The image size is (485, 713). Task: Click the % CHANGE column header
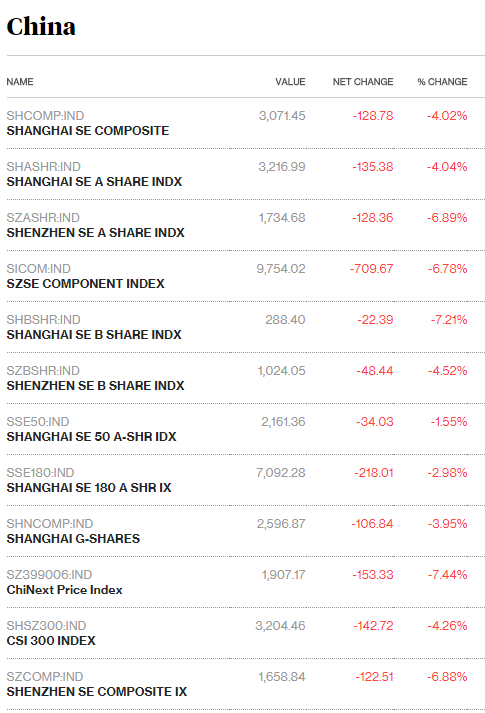click(442, 82)
